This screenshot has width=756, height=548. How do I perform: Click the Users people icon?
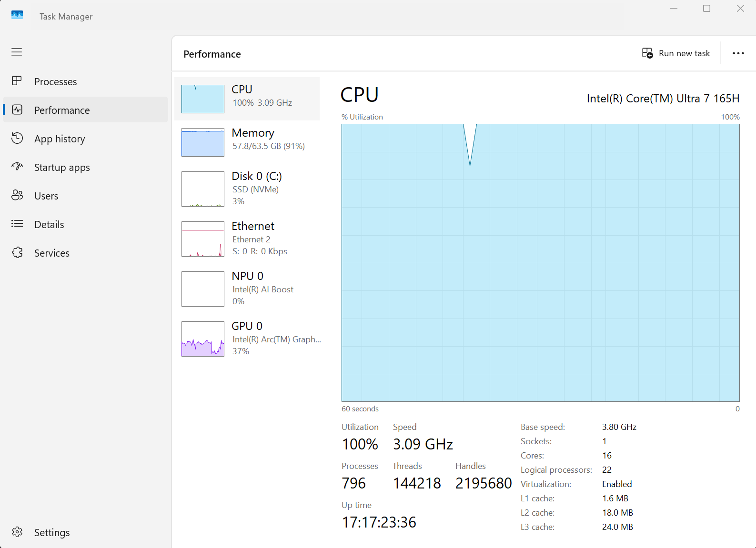[17, 195]
